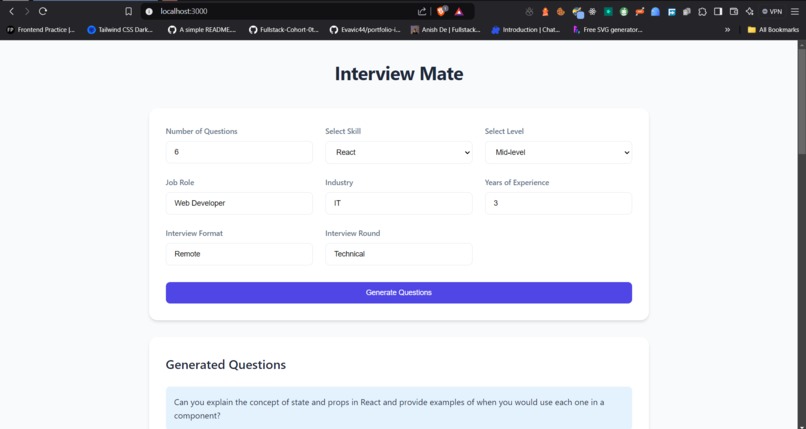
Task: Go back with the browser back arrow
Action: pyautogui.click(x=11, y=11)
